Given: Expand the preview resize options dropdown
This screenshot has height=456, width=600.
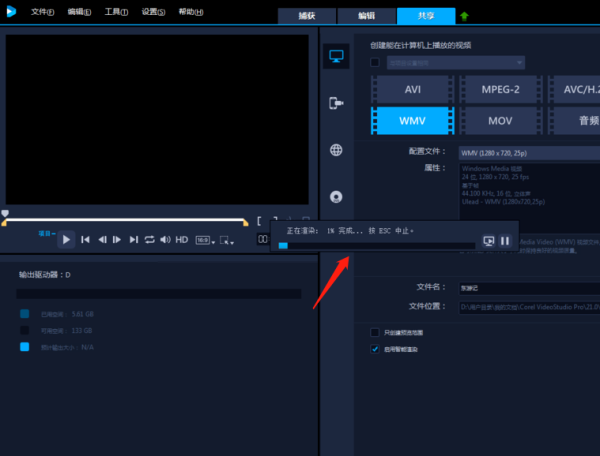Looking at the screenshot, I should click(x=227, y=240).
